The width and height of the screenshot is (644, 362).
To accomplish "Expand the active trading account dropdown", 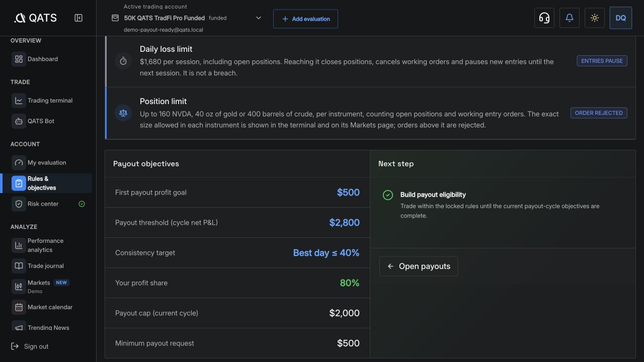I will [x=259, y=18].
